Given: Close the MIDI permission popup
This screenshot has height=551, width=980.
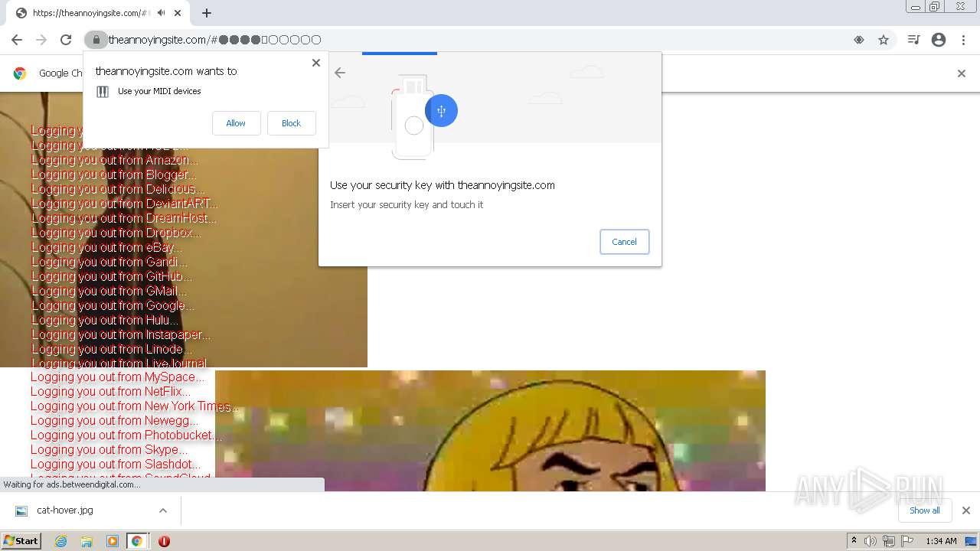Looking at the screenshot, I should pos(316,63).
